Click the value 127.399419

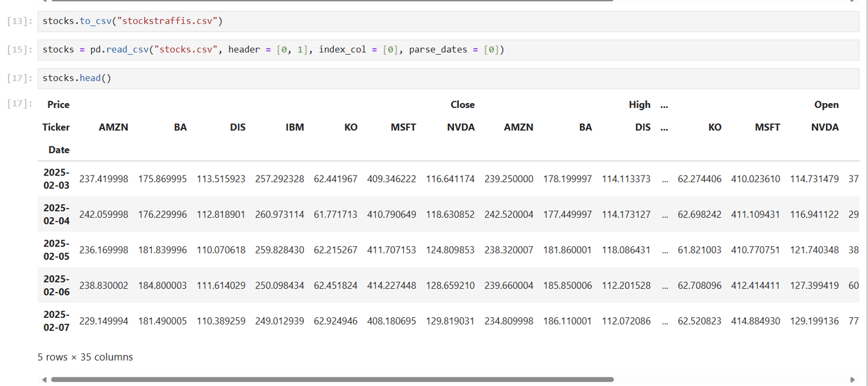(814, 286)
